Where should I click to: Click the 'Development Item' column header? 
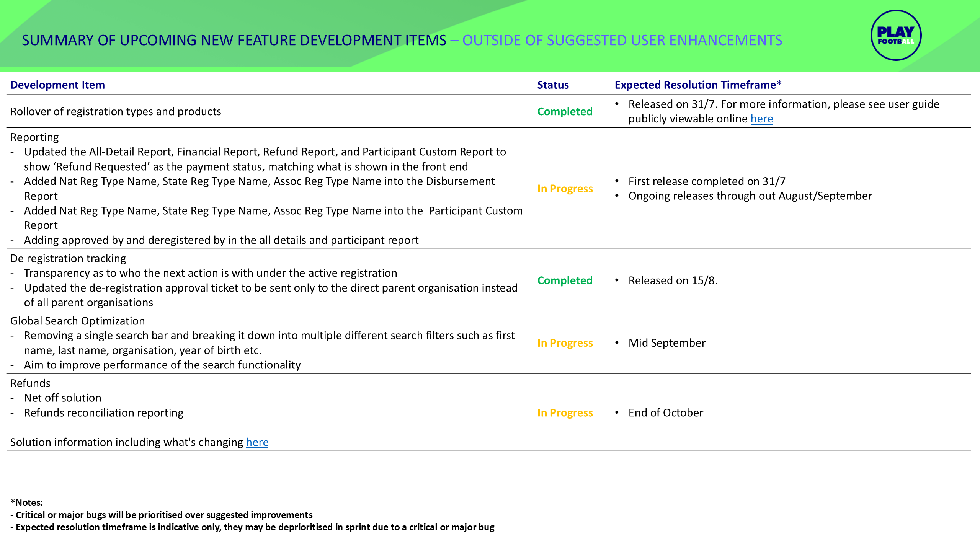tap(57, 85)
